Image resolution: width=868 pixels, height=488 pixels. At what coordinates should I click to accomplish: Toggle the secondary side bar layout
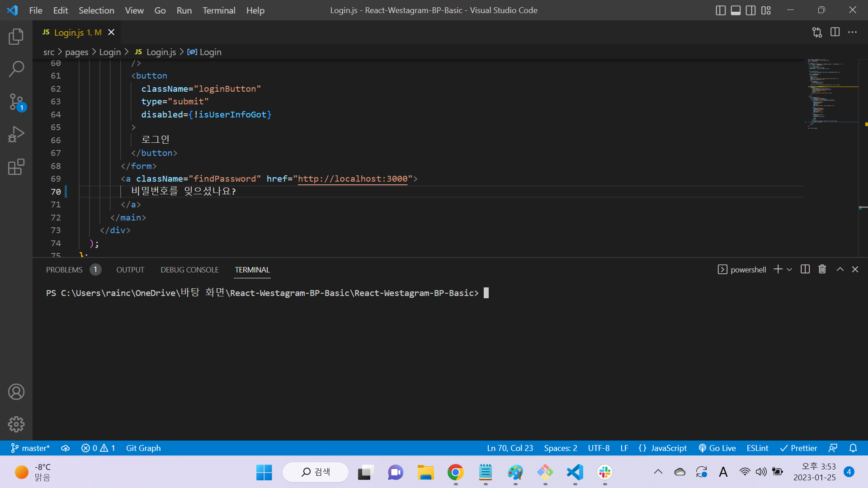pos(751,10)
